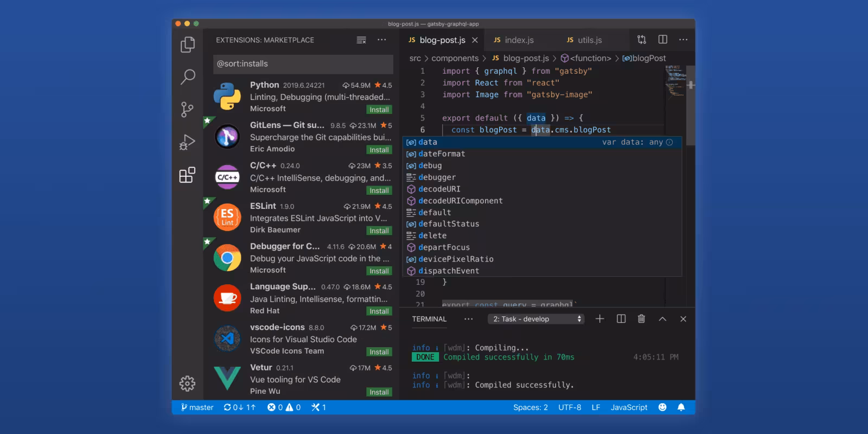868x434 pixels.
Task: Click the <function> breadcrumb segment
Action: coord(586,58)
